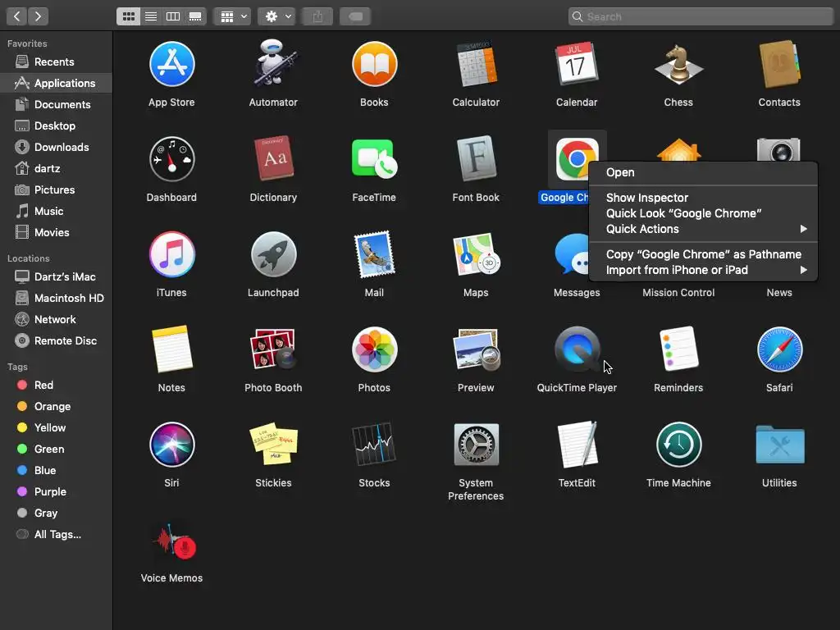Select the Dashboard gauge icon

click(171, 159)
